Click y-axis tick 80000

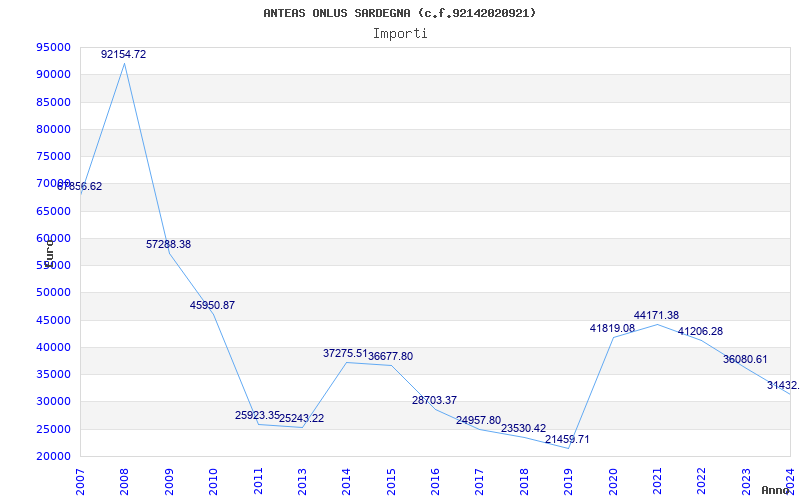[54, 129]
